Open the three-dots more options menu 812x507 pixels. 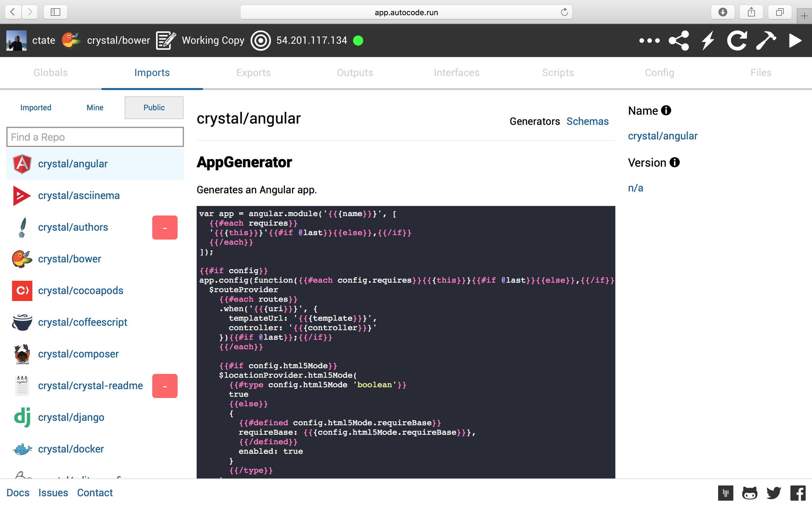649,41
